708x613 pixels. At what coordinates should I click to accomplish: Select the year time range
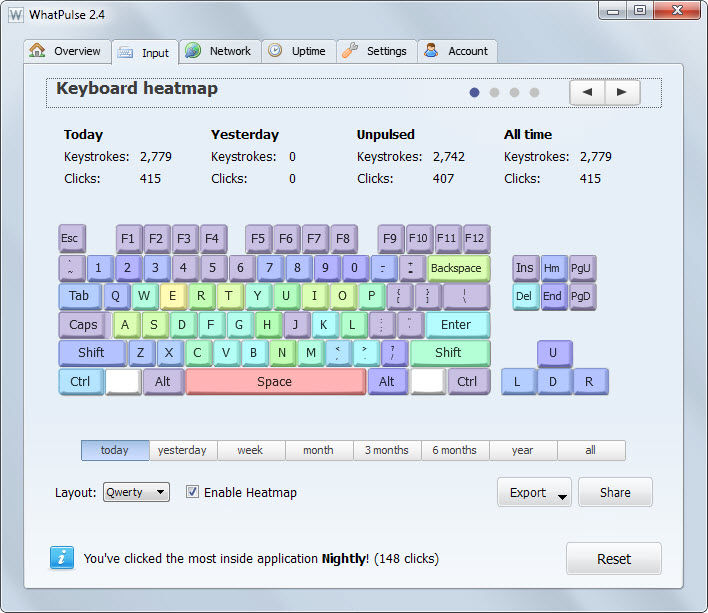click(x=523, y=450)
